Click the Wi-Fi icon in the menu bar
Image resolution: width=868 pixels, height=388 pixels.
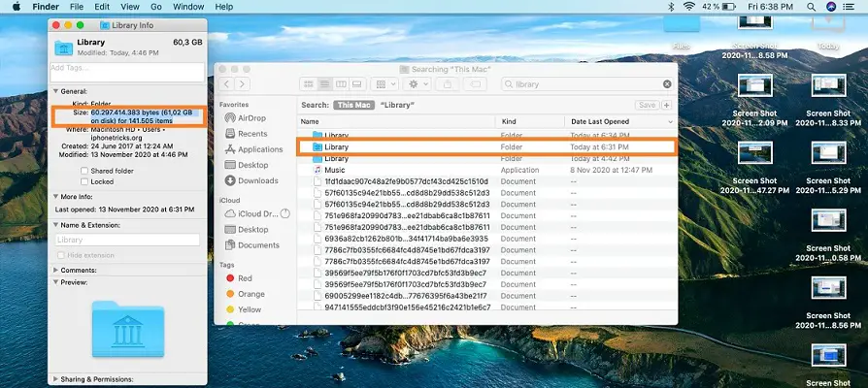(x=689, y=7)
